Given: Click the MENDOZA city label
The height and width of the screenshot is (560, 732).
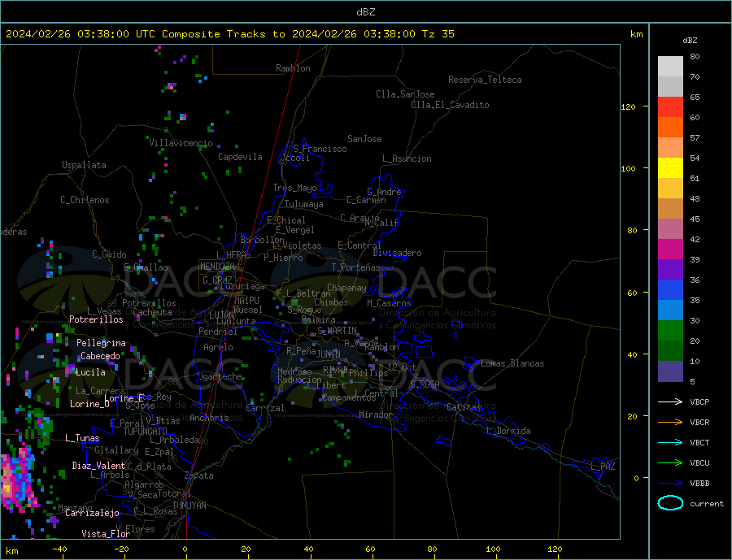Looking at the screenshot, I should click(218, 267).
